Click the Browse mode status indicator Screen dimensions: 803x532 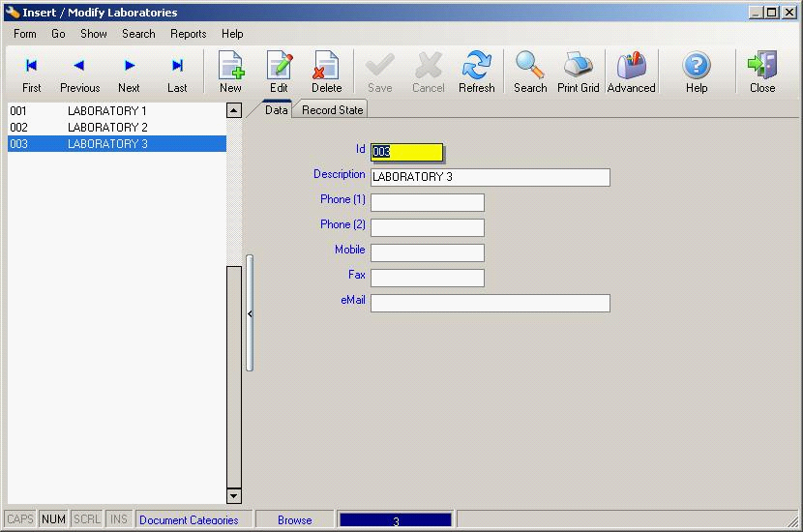294,519
